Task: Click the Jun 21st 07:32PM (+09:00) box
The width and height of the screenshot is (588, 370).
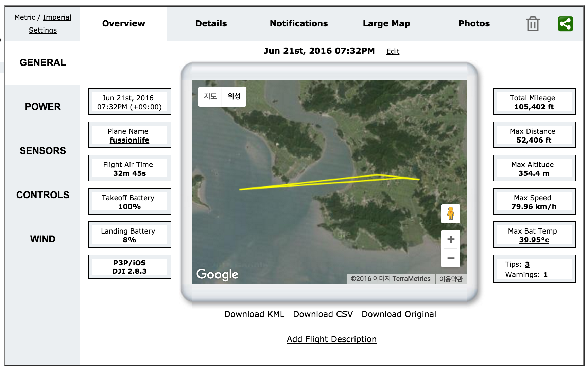Action: [x=129, y=101]
